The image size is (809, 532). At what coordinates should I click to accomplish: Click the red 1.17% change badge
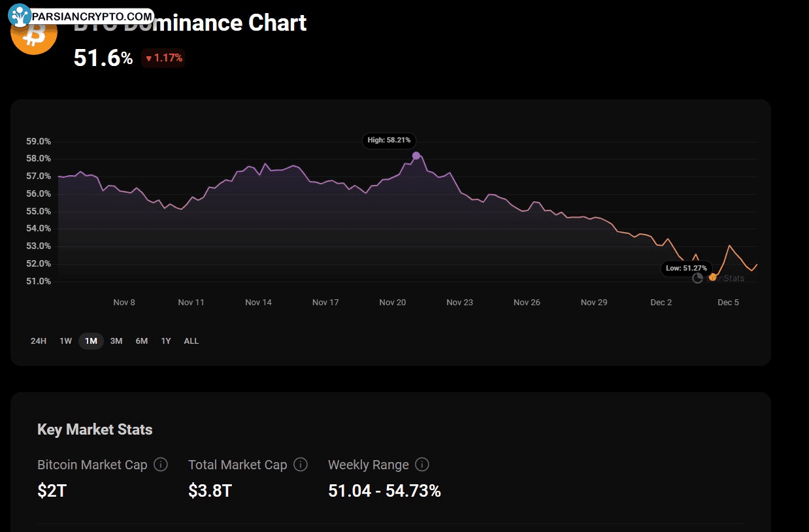coord(163,58)
